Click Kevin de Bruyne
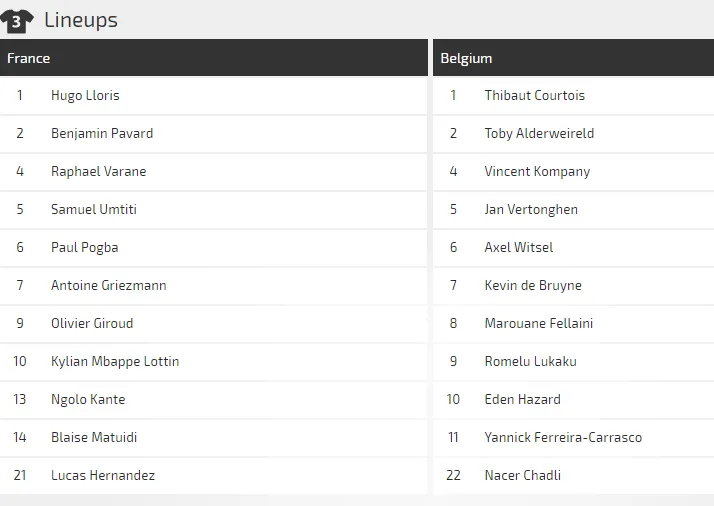The image size is (714, 506). click(x=533, y=286)
